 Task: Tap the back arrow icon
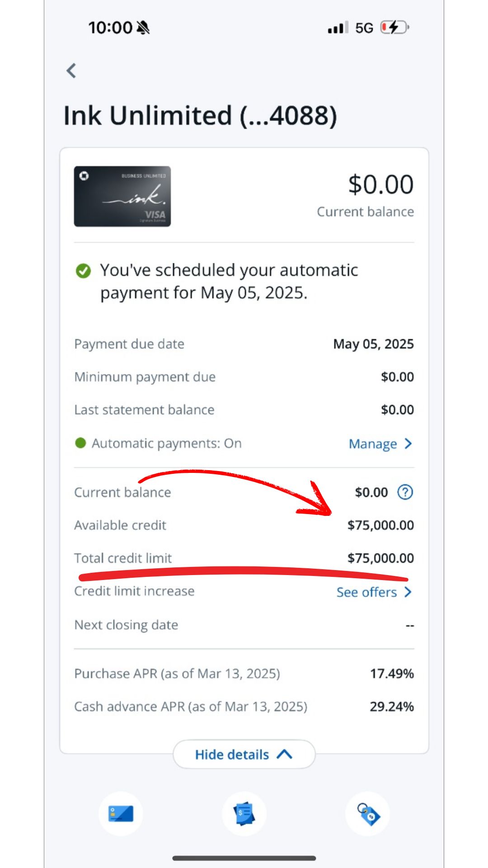[71, 71]
